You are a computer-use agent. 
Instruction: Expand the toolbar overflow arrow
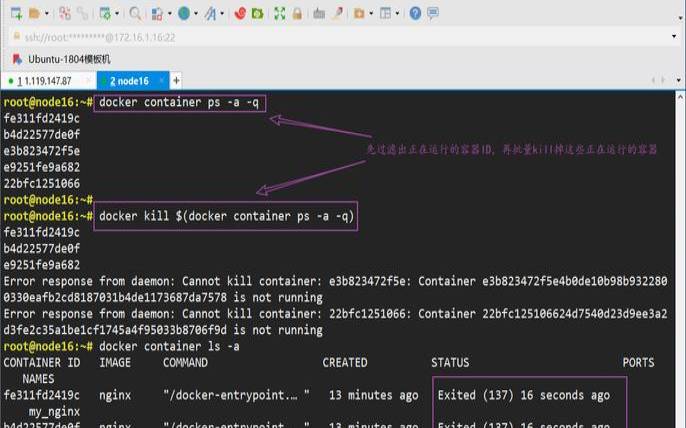[680, 18]
